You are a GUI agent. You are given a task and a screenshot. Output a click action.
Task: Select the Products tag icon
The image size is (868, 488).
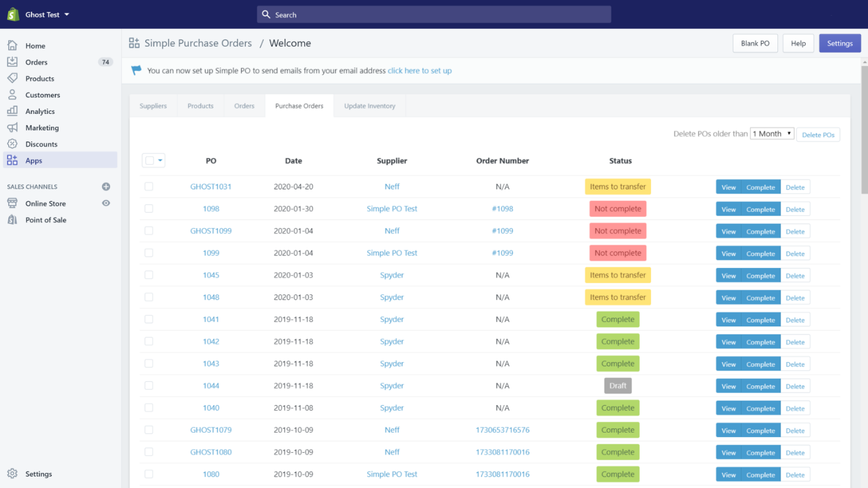click(x=13, y=78)
